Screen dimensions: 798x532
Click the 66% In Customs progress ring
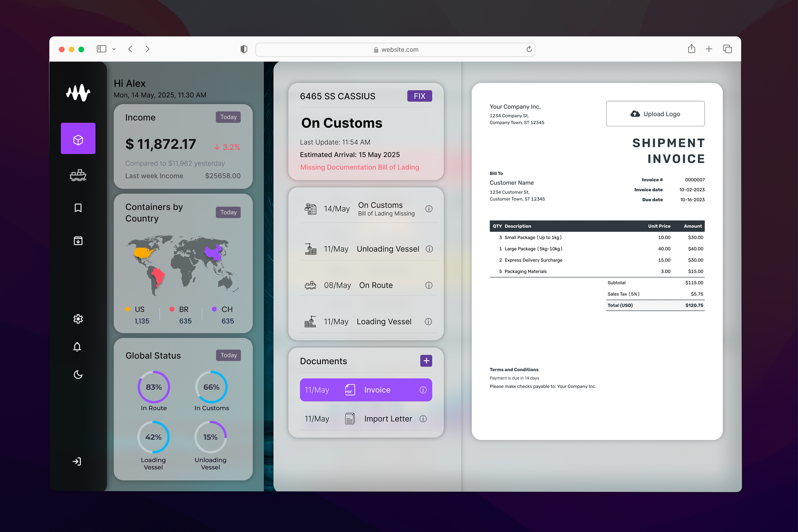(x=211, y=387)
